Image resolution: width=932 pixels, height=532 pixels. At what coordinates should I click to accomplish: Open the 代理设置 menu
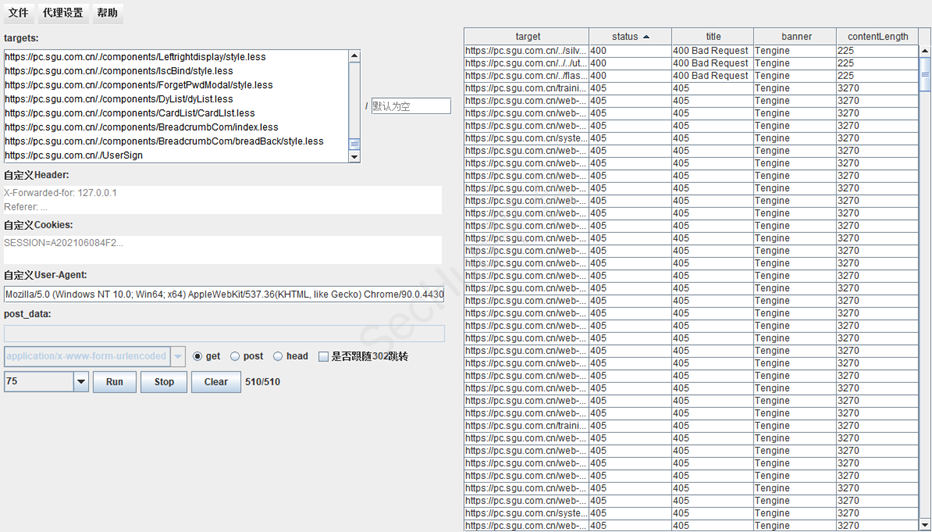63,13
